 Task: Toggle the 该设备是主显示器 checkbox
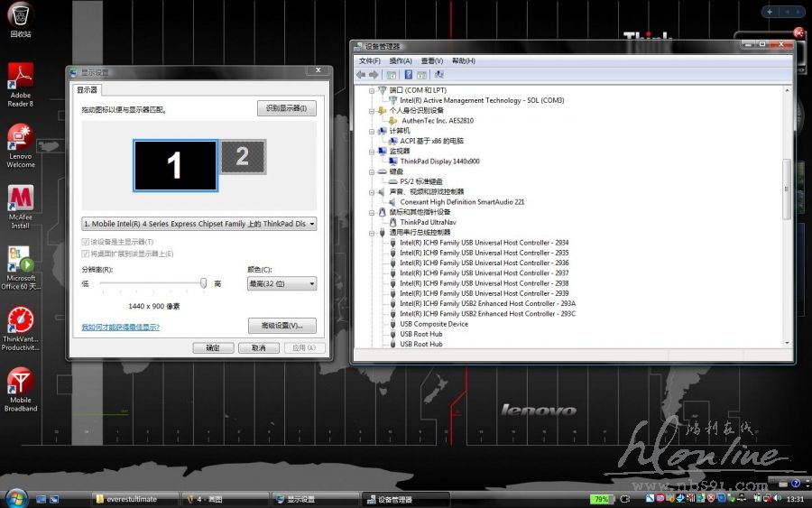pyautogui.click(x=87, y=243)
